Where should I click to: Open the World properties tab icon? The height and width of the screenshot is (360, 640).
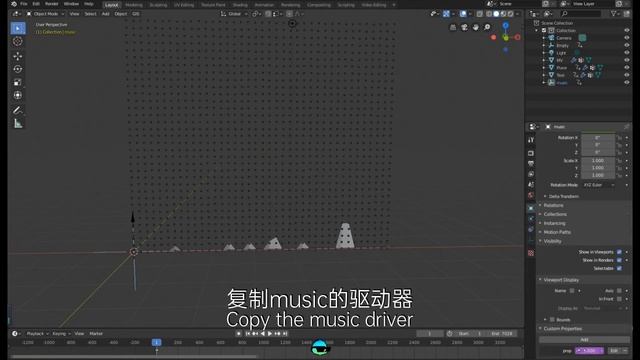pyautogui.click(x=531, y=195)
